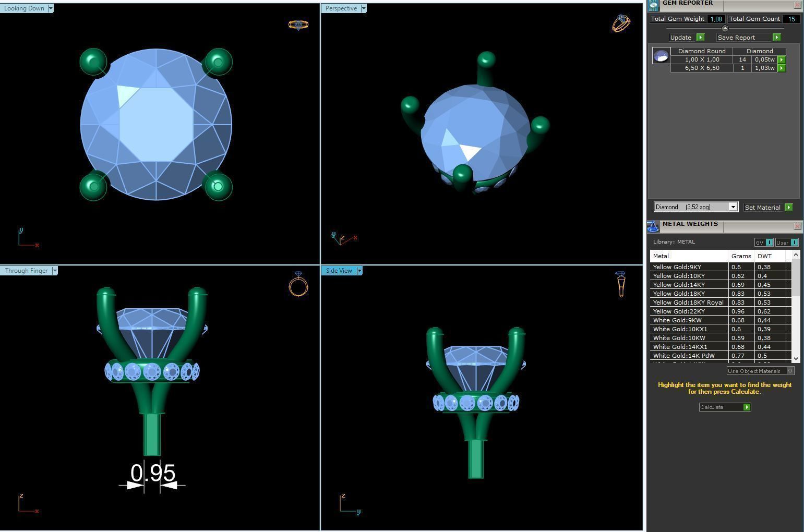Click the Gem Reporter panel icon

(x=653, y=5)
